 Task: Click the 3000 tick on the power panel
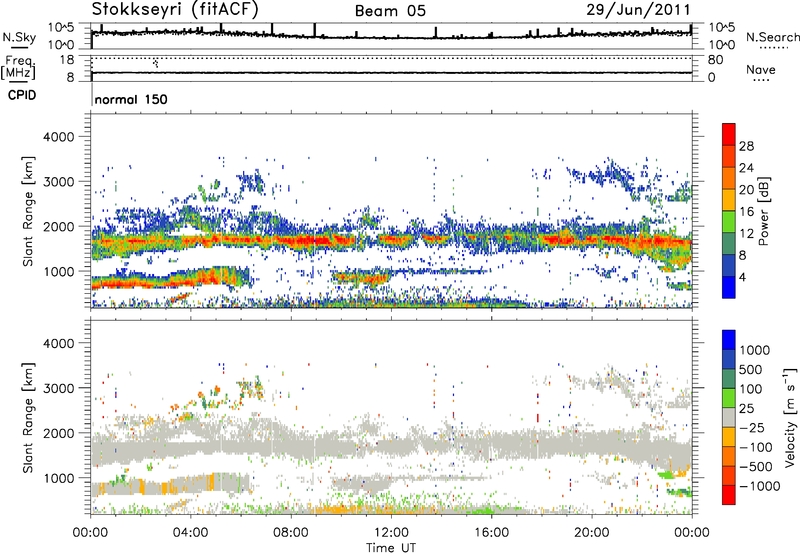[x=59, y=182]
